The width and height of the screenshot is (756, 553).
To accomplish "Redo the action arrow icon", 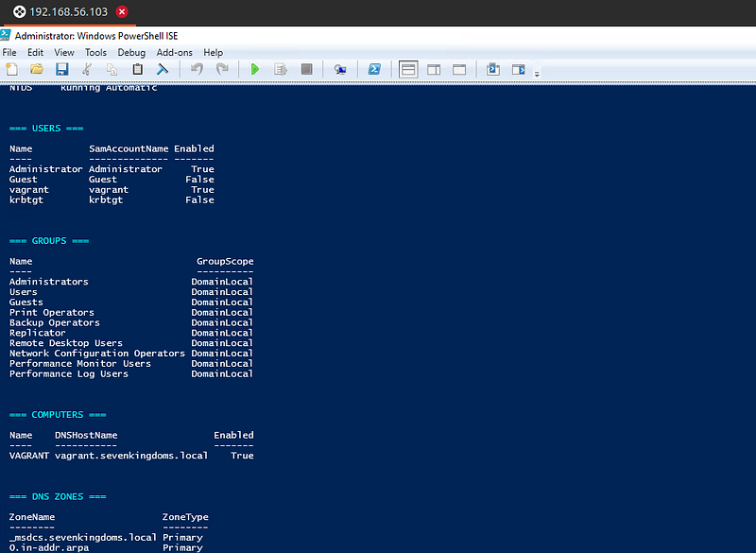I will 222,69.
